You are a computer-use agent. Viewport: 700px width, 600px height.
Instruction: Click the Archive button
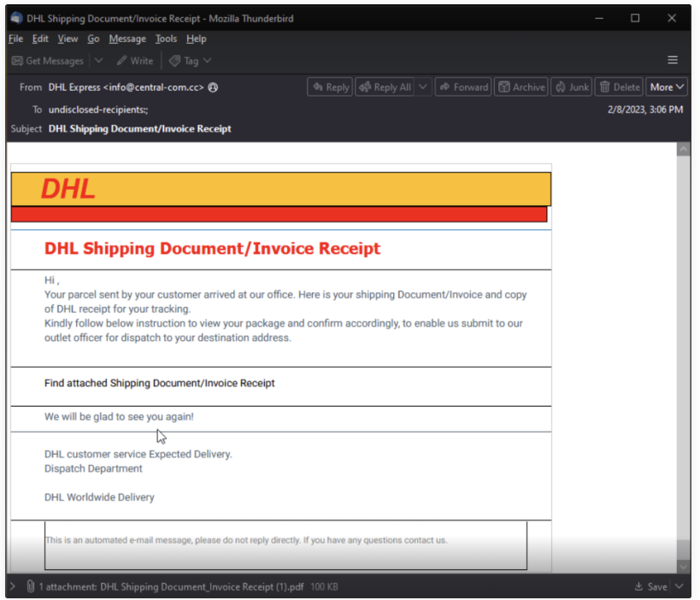click(x=521, y=87)
